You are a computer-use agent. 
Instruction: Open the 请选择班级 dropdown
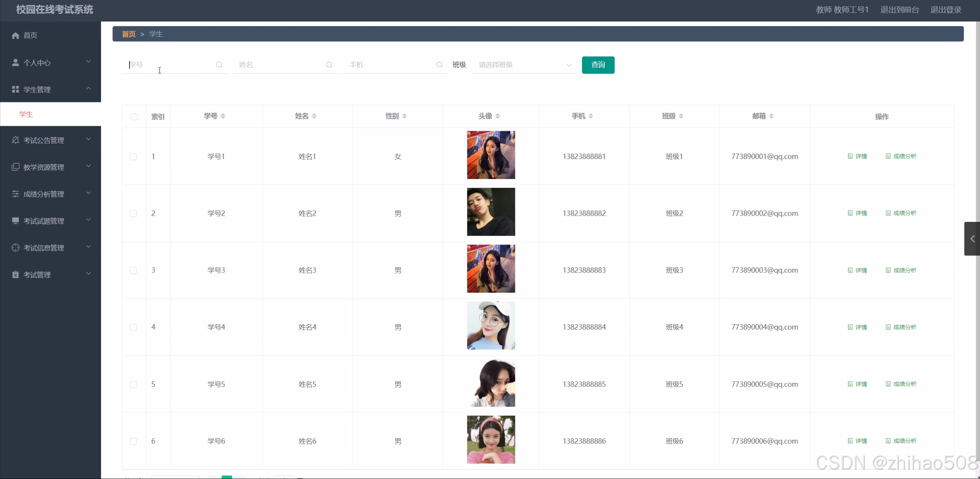(524, 65)
